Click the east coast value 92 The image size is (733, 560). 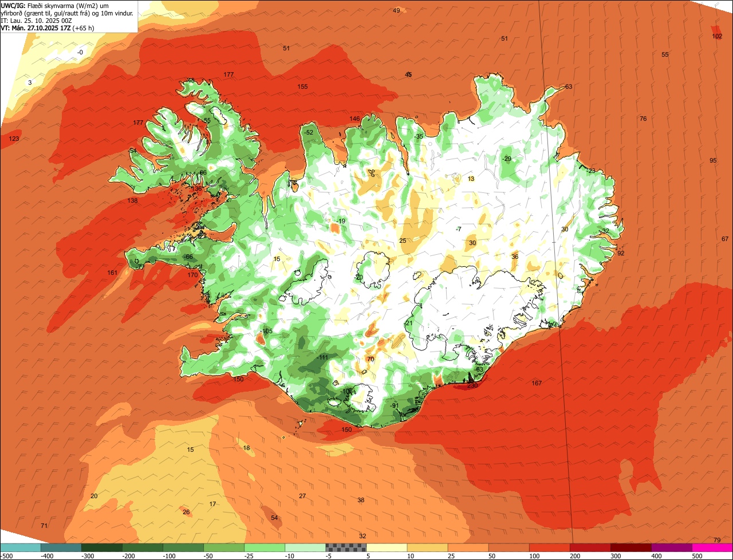click(x=621, y=253)
